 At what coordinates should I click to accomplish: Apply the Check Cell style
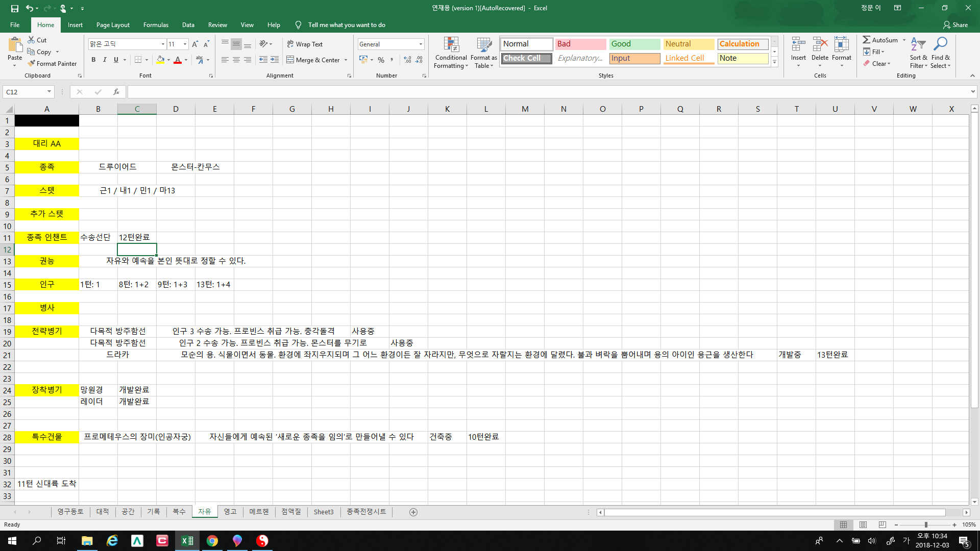(526, 58)
